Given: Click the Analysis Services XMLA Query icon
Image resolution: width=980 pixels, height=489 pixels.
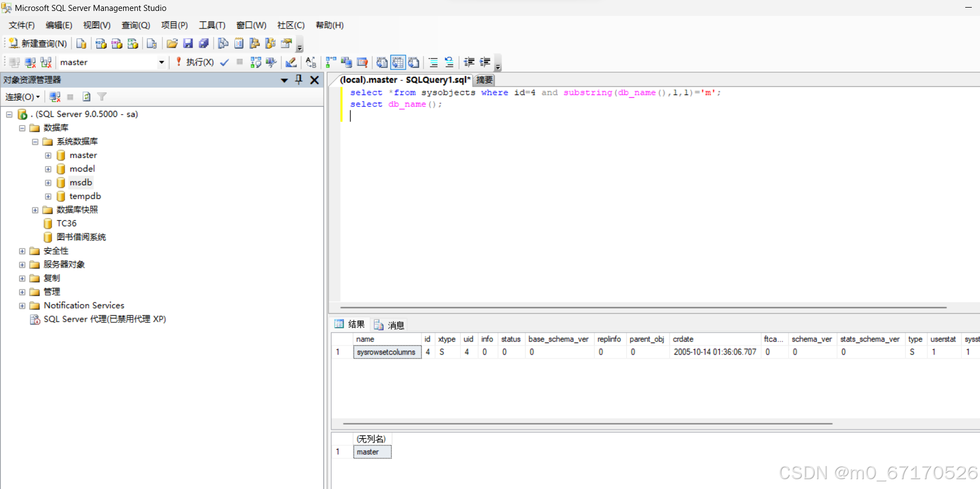Looking at the screenshot, I should click(x=132, y=44).
